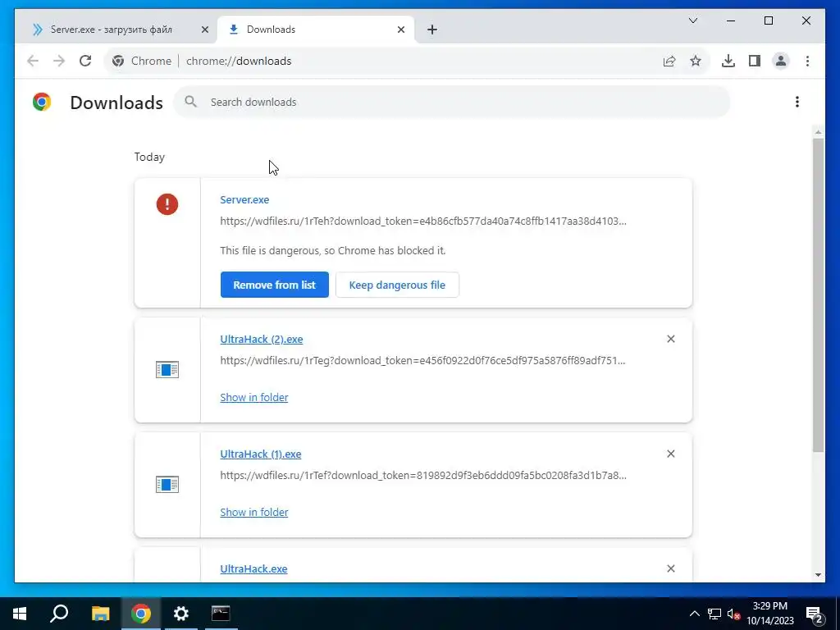Open File Explorer from the taskbar
This screenshot has width=840, height=630.
point(100,614)
